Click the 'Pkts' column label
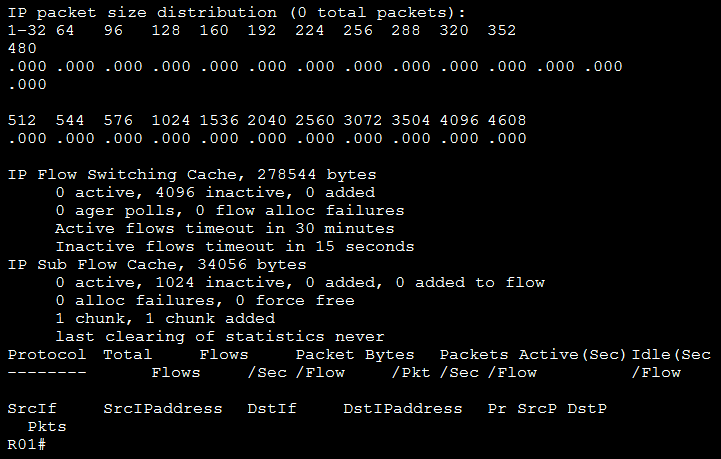Screen dimensions: 721x459 point(49,427)
